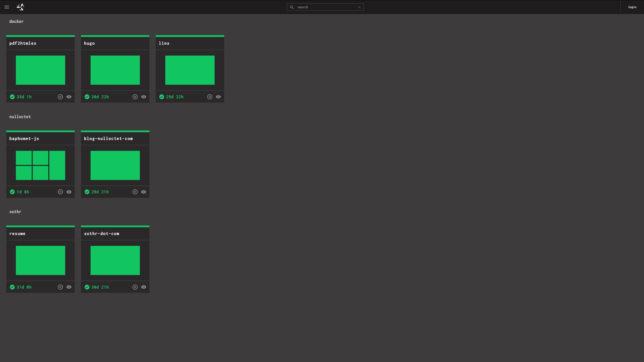This screenshot has width=644, height=362.
Task: Click pdf2htmlex green status check icon
Action: (x=12, y=97)
